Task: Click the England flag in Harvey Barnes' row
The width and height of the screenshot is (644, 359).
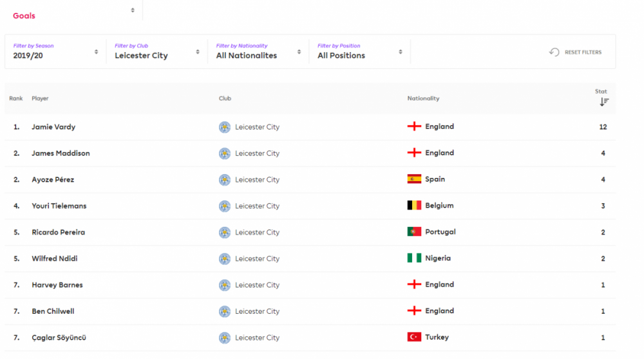Action: pyautogui.click(x=414, y=284)
